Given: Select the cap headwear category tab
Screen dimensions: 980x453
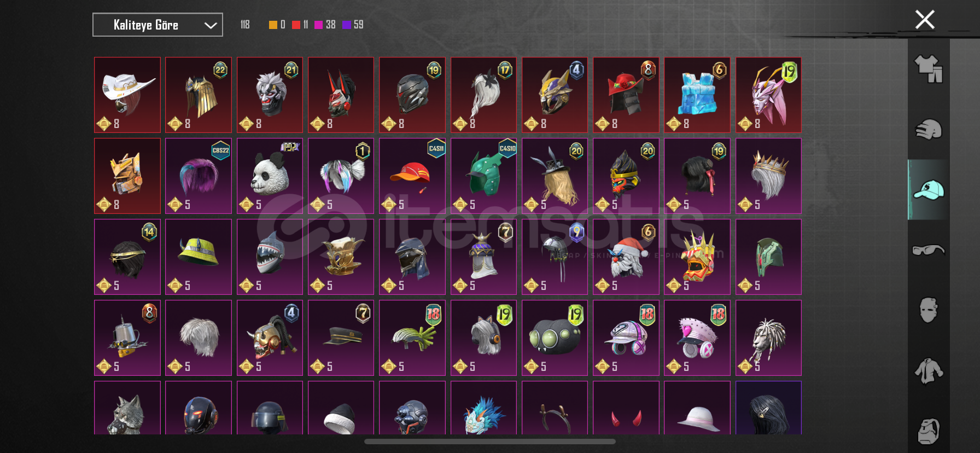Looking at the screenshot, I should (x=929, y=190).
